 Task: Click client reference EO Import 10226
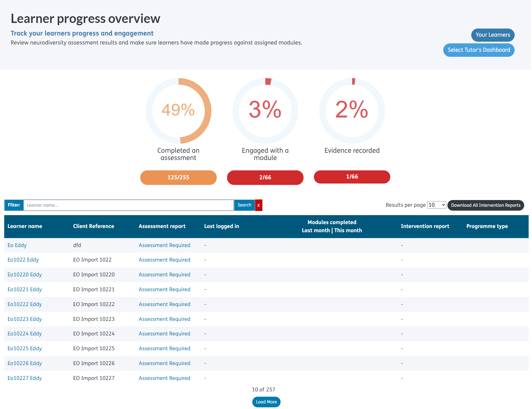point(94,363)
